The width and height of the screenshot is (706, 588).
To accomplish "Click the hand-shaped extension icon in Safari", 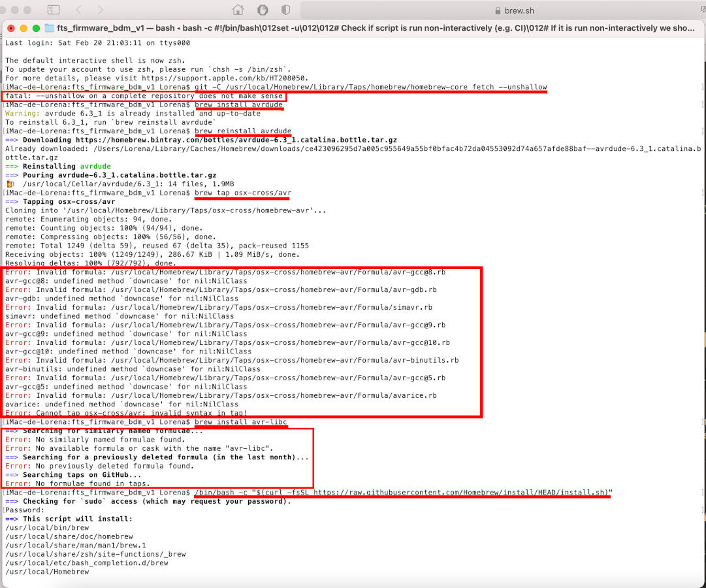I will coord(263,9).
